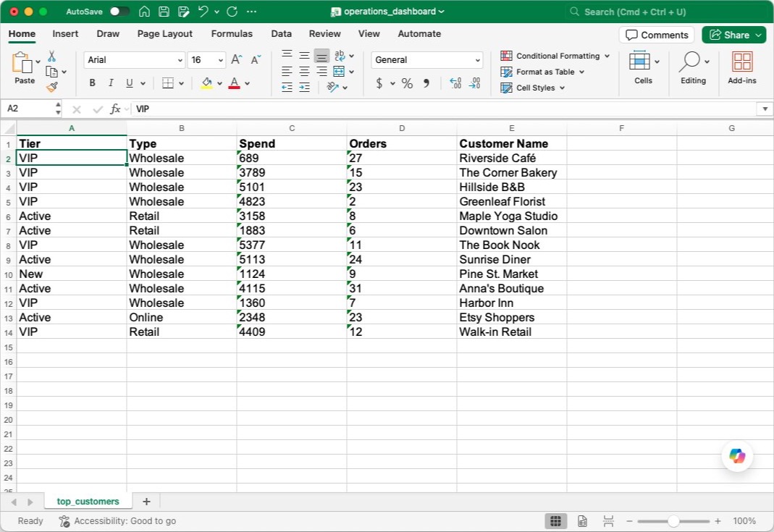Open the Insert ribbon tab
Viewport: 774px width, 532px height.
point(65,33)
